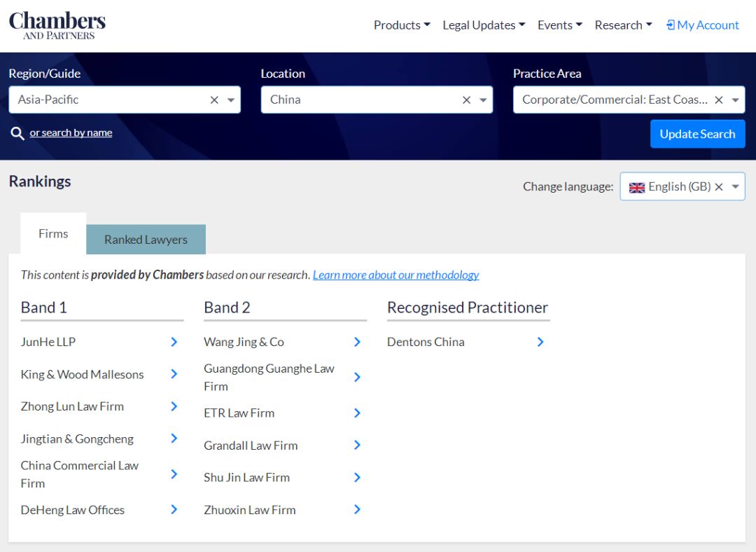Click the arrow next to China Commercial Law Firm
This screenshot has height=552, width=756.
(x=174, y=474)
